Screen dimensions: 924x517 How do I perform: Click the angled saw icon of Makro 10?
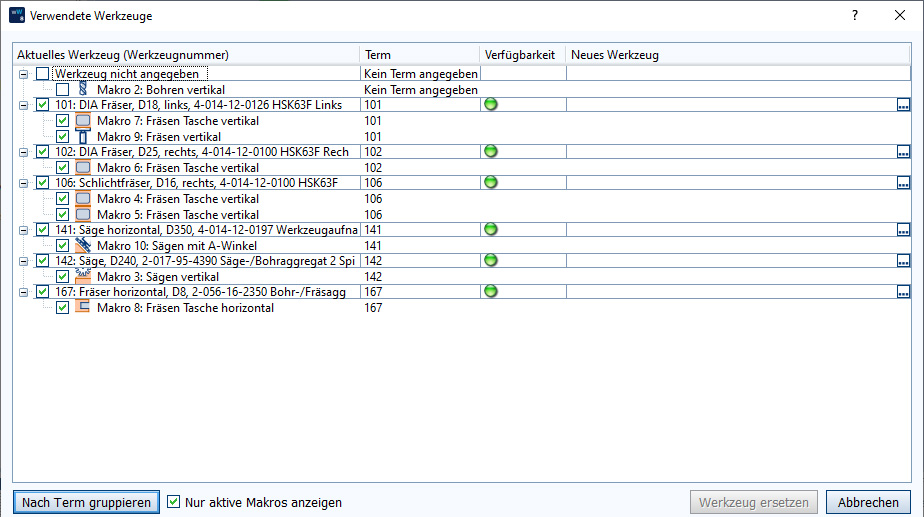coord(83,245)
